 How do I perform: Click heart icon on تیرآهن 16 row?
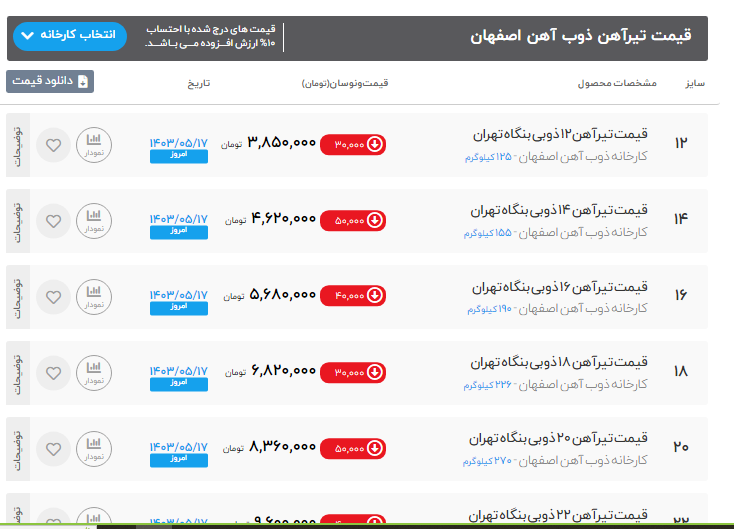coord(54,296)
